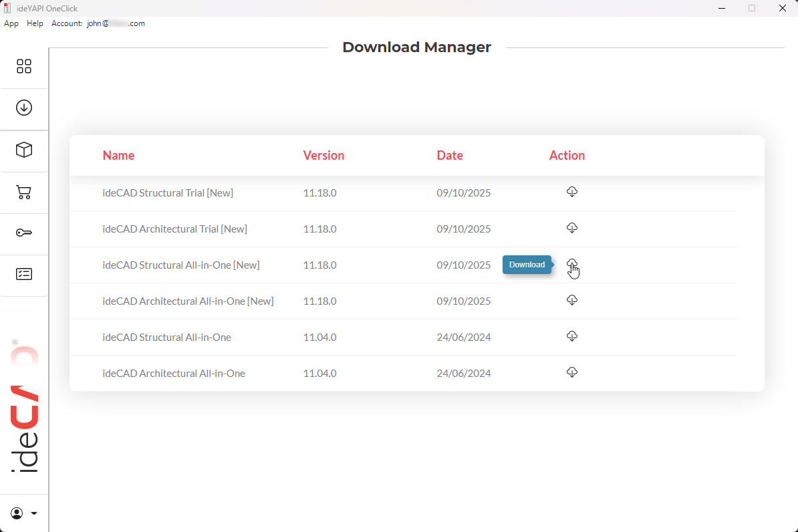The image size is (798, 532).
Task: Click the ideCAD logo in sidebar
Action: pos(25,408)
